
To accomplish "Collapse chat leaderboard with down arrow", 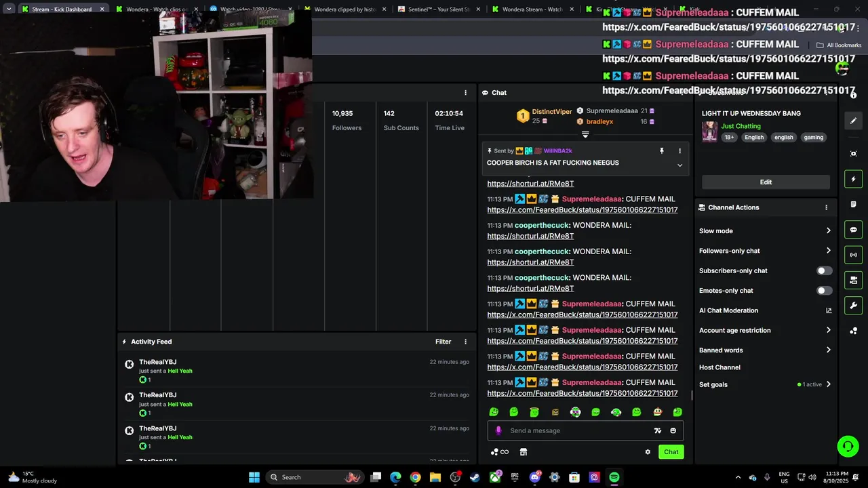I will pyautogui.click(x=585, y=134).
